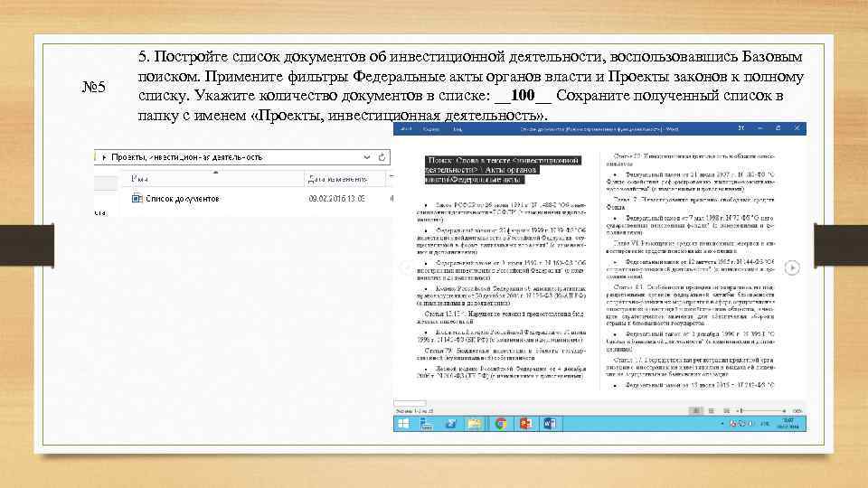Switch Word to Print Layout view
The height and width of the screenshot is (488, 868).
(x=712, y=411)
